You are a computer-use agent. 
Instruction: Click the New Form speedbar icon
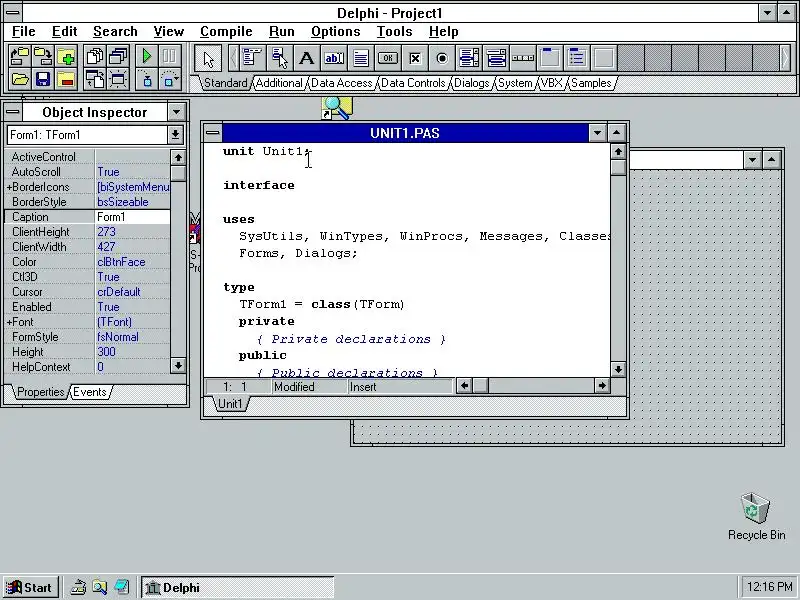(x=118, y=80)
